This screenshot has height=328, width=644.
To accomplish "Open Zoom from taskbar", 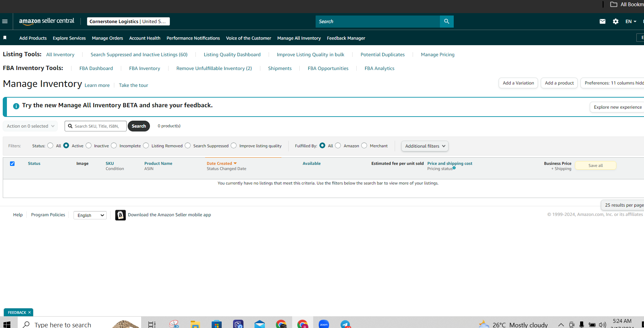I will (x=324, y=325).
